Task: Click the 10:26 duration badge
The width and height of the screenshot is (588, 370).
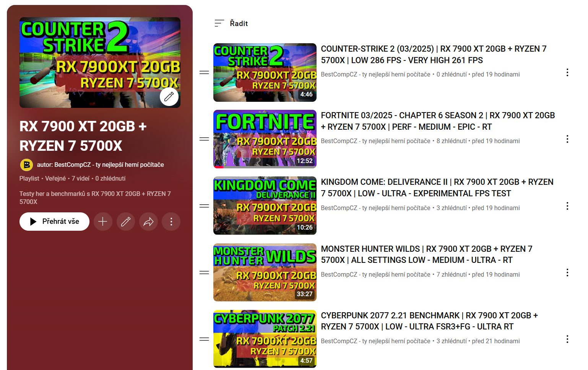Action: (x=305, y=227)
